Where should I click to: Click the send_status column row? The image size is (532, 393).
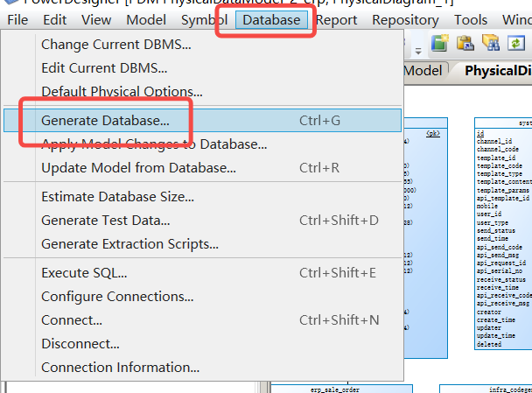[496, 231]
